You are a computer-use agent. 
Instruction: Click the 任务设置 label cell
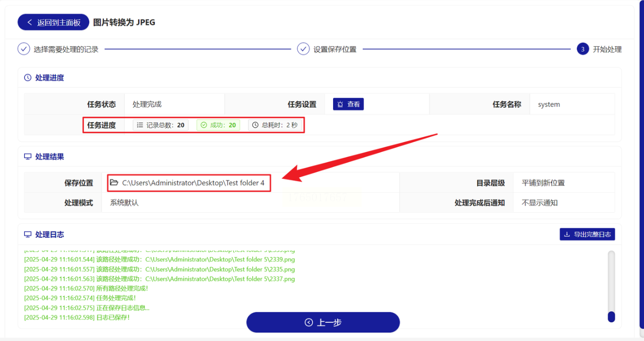[275, 105]
